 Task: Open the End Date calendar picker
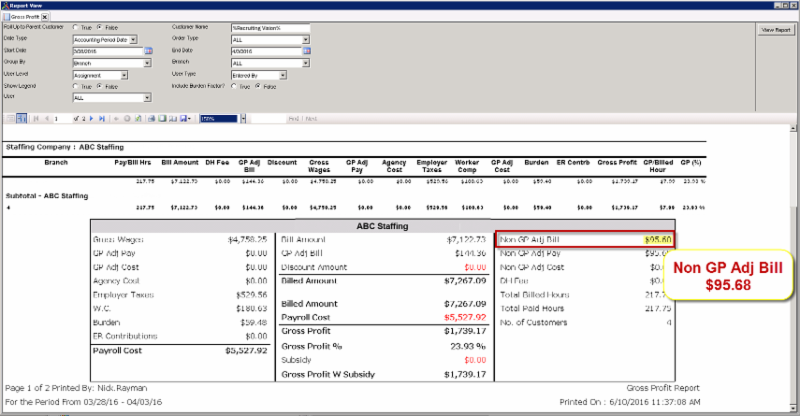point(307,51)
